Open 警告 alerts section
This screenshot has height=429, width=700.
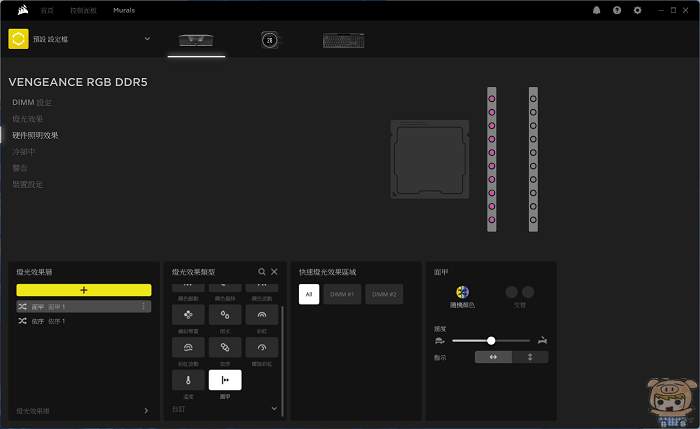point(20,168)
